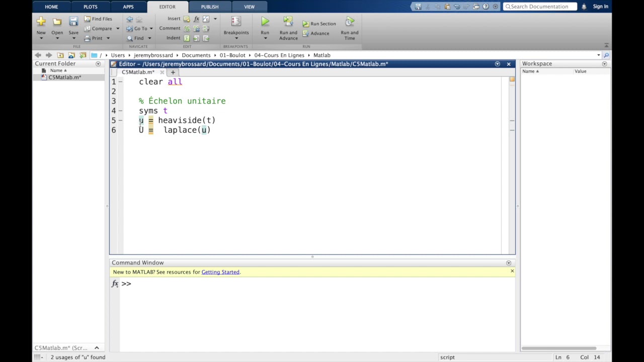Click the Wrap comments icon
The width and height of the screenshot is (644, 362).
click(206, 29)
